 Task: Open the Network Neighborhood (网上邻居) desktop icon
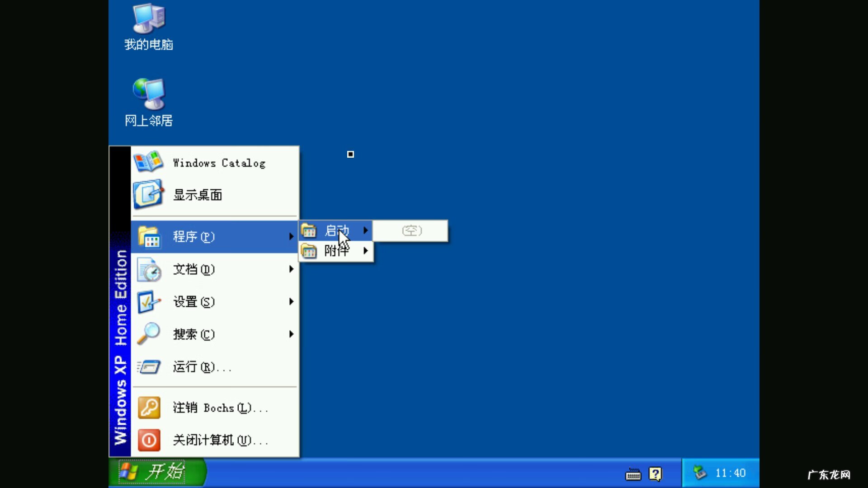(148, 94)
